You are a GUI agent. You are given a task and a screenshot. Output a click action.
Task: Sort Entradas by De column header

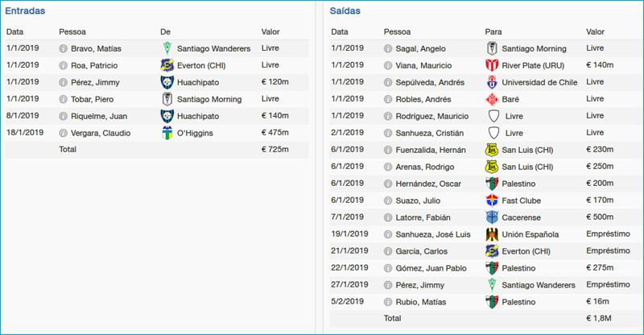point(166,31)
